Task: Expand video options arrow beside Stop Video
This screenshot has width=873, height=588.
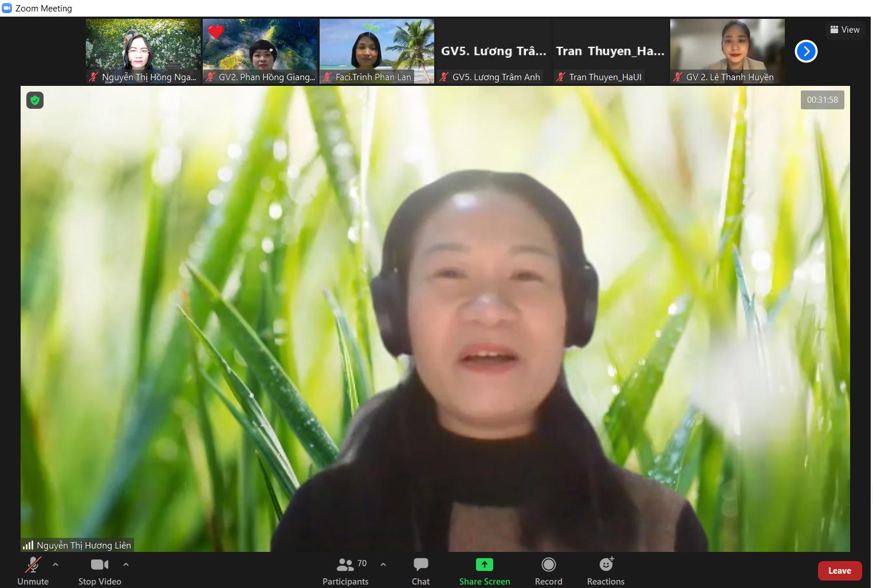Action: pyautogui.click(x=126, y=564)
